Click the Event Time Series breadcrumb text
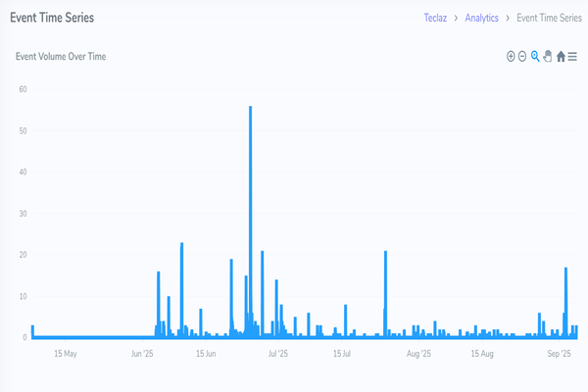 [549, 18]
